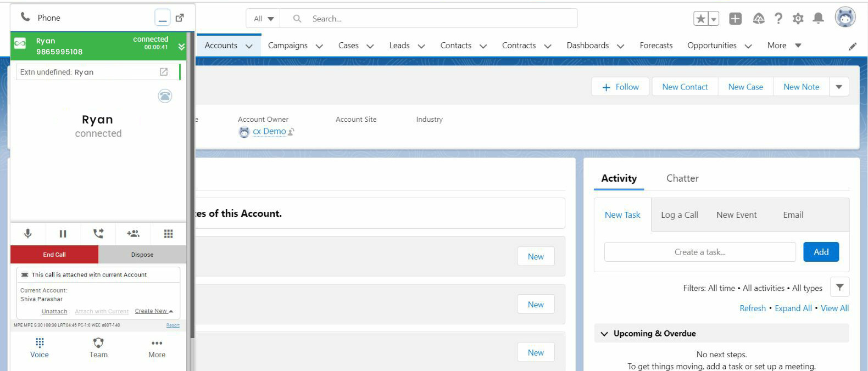Open the Accounts nav tab

coord(221,46)
